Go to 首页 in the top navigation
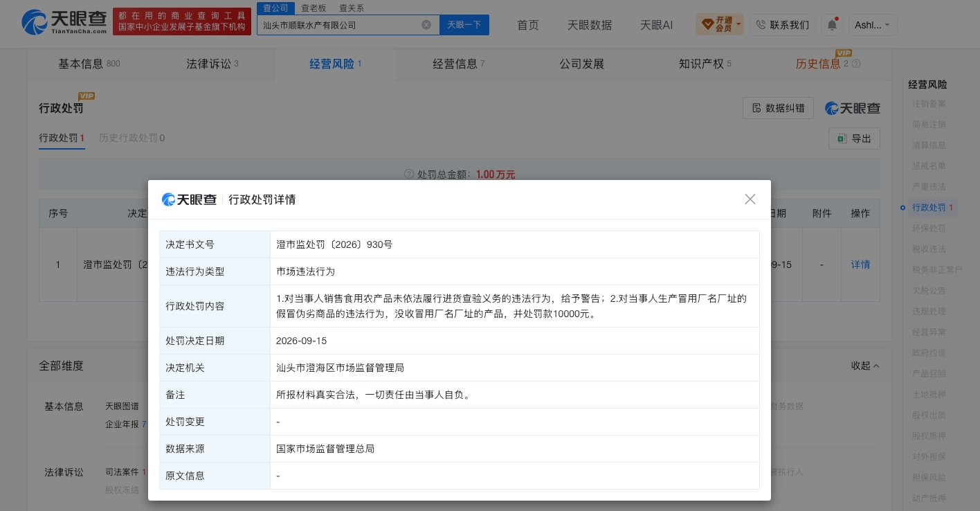 coord(528,25)
